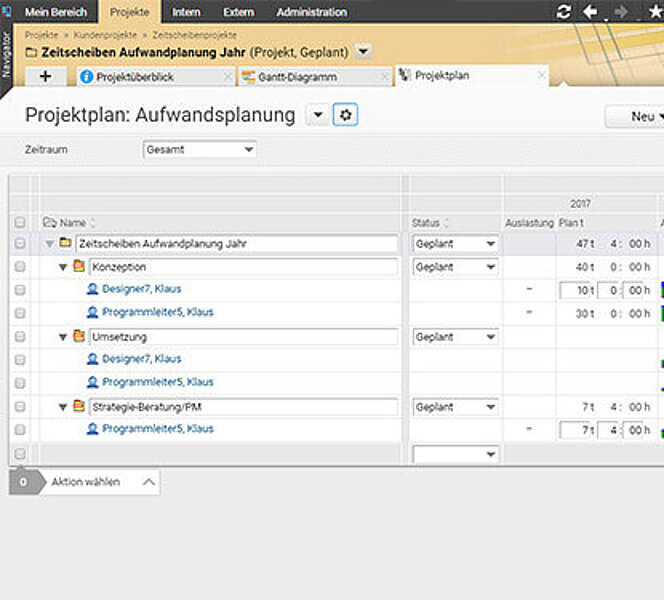Viewport: 664px width, 600px height.
Task: Click person icon of Programmleiter5 under Strategie-Beratung/PM
Action: click(x=92, y=429)
